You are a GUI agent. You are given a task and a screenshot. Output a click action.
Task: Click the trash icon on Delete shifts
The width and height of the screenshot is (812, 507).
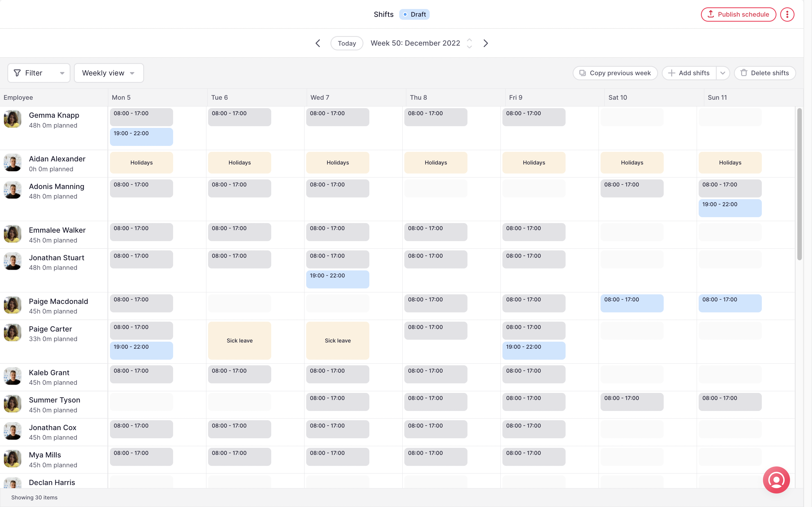click(x=744, y=73)
